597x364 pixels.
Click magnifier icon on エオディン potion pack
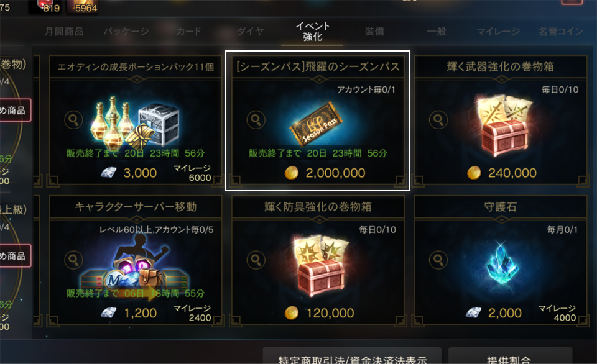pos(73,120)
